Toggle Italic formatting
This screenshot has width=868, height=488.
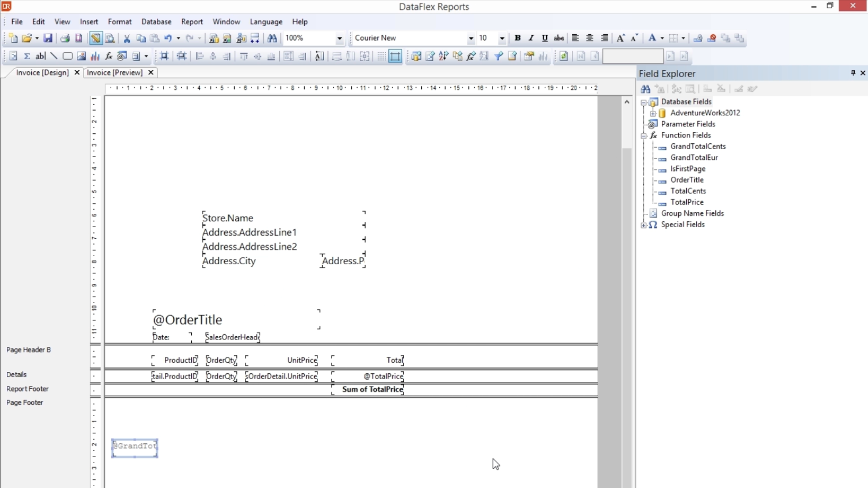[531, 38]
